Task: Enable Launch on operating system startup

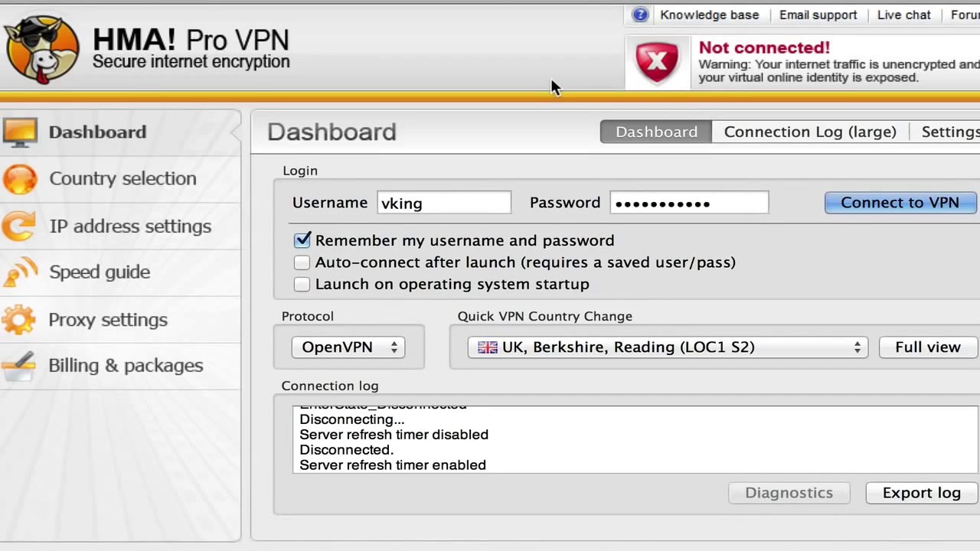Action: (302, 285)
